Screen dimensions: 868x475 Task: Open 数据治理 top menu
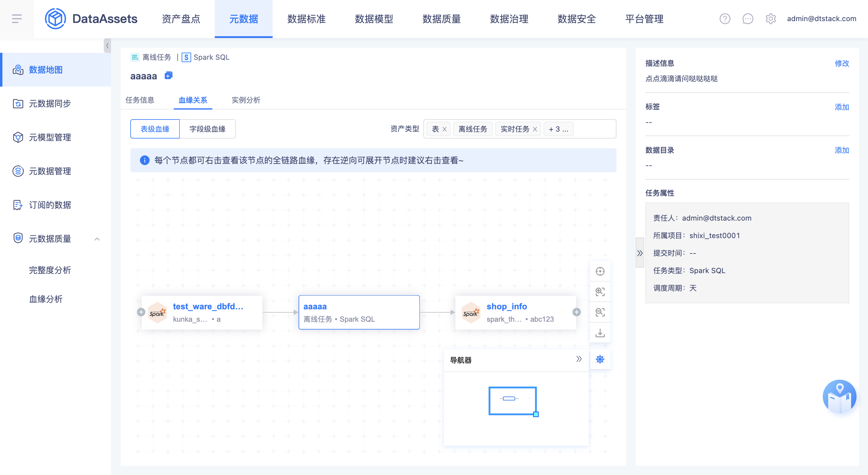[509, 19]
